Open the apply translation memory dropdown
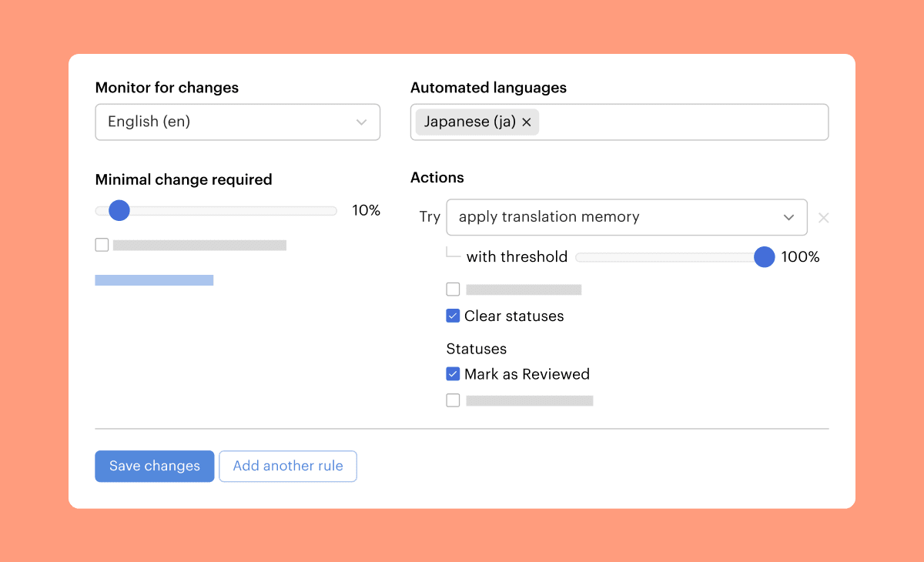Screen dimensions: 924x562 point(616,218)
